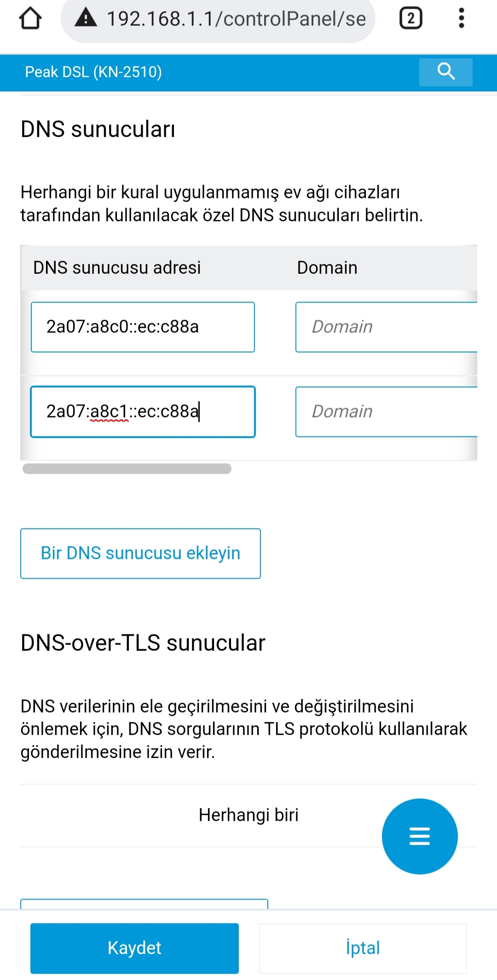This screenshot has width=497, height=980.
Task: Focus the second DNS address field with a8c1
Action: [x=143, y=412]
